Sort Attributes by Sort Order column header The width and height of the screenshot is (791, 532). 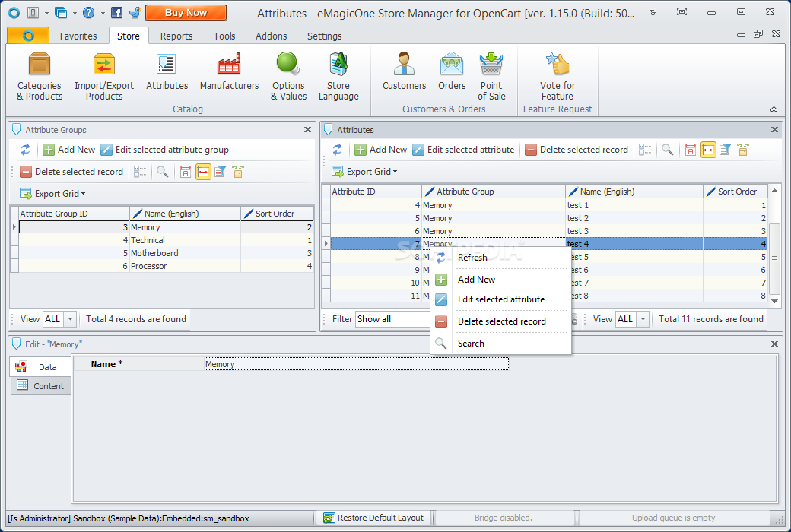(735, 192)
